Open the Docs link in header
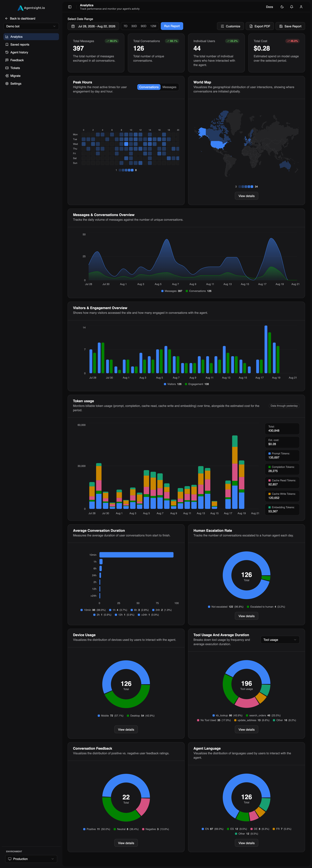The image size is (312, 868). 270,7
